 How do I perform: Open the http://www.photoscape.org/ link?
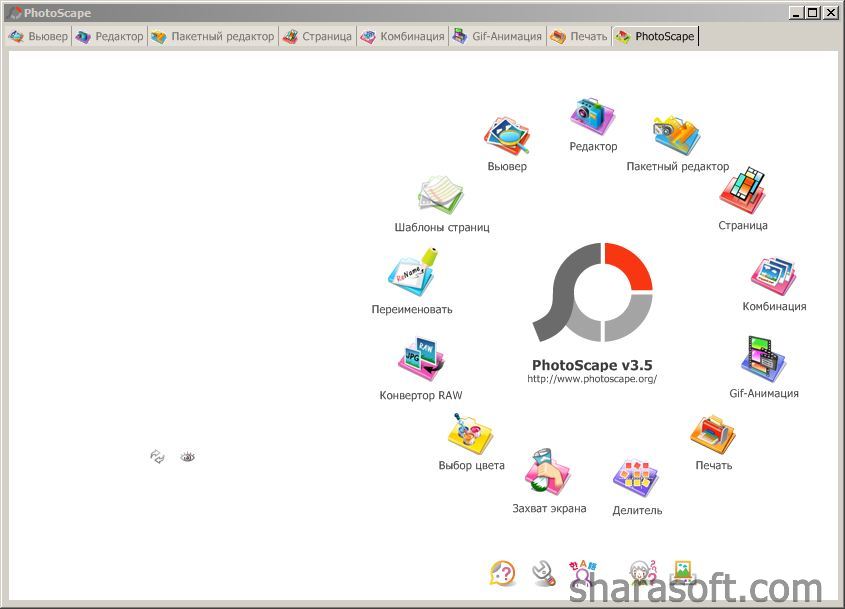[x=592, y=379]
